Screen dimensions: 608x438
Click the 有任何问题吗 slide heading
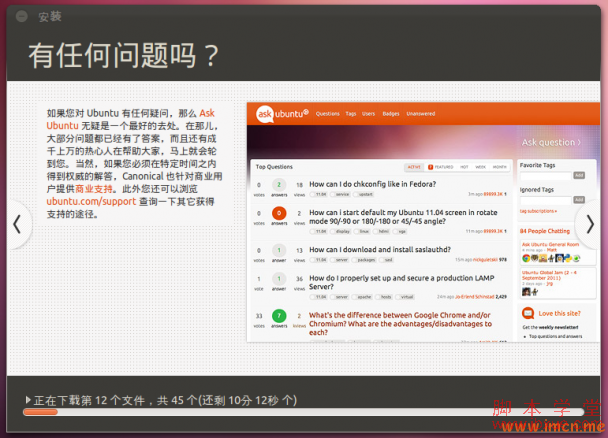pyautogui.click(x=121, y=54)
